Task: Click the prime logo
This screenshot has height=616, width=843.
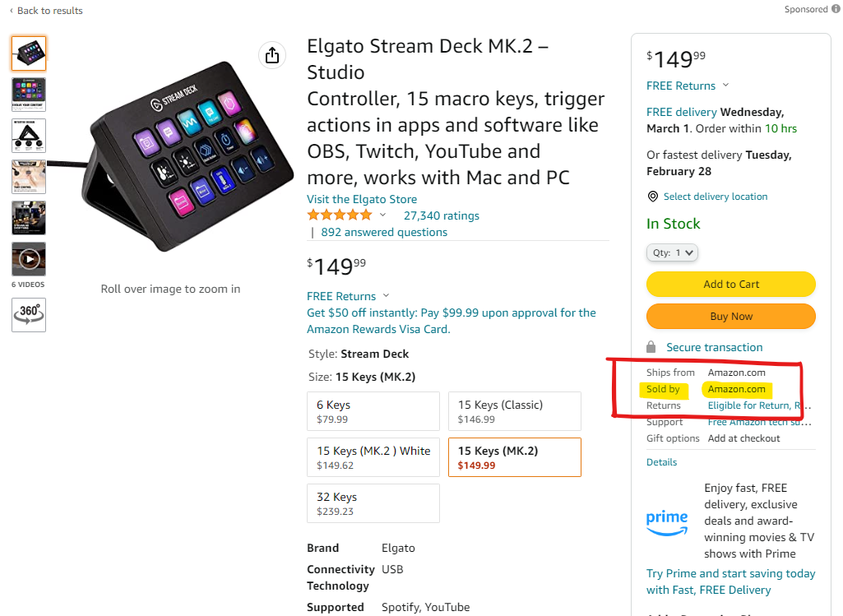Action: (667, 522)
